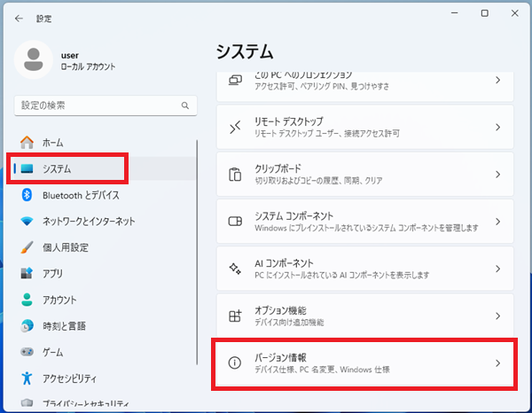Image resolution: width=532 pixels, height=413 pixels.
Task: Click the アクセシビリティ figure icon
Action: 27,378
